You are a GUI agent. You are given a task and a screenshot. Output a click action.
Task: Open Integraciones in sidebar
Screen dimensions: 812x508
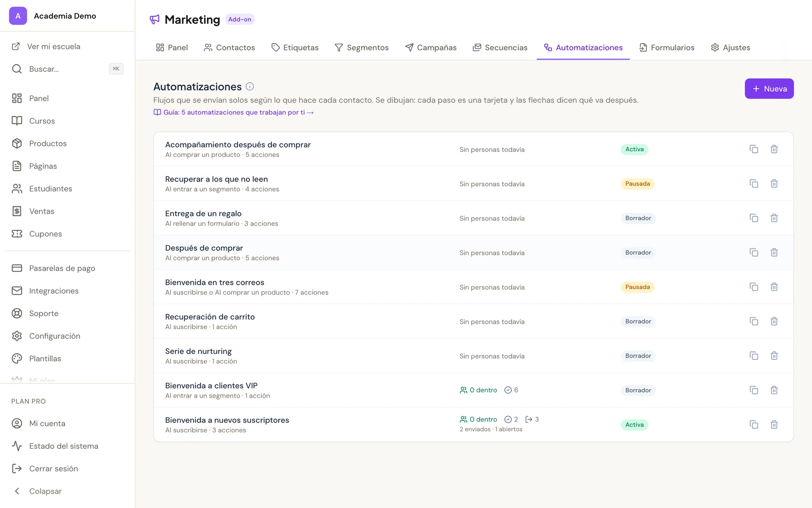(67, 291)
